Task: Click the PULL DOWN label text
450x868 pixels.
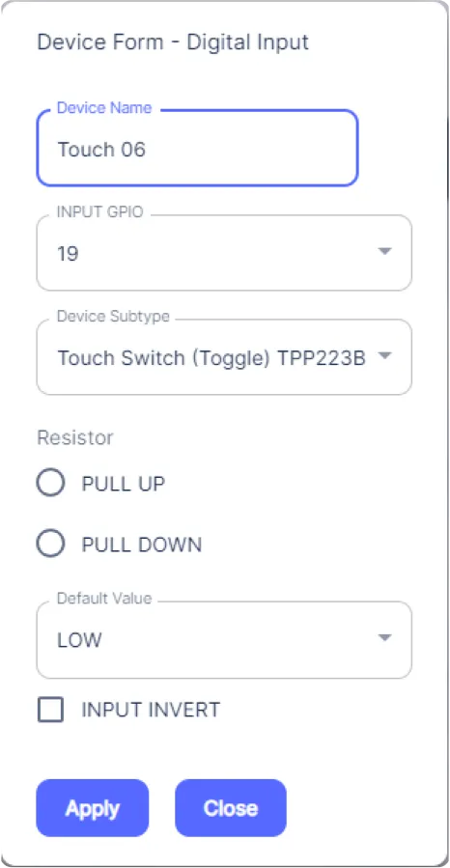Action: [x=142, y=545]
